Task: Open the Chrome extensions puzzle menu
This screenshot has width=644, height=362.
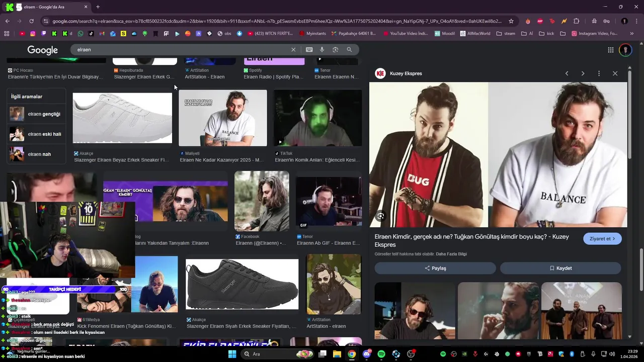Action: pos(577,21)
